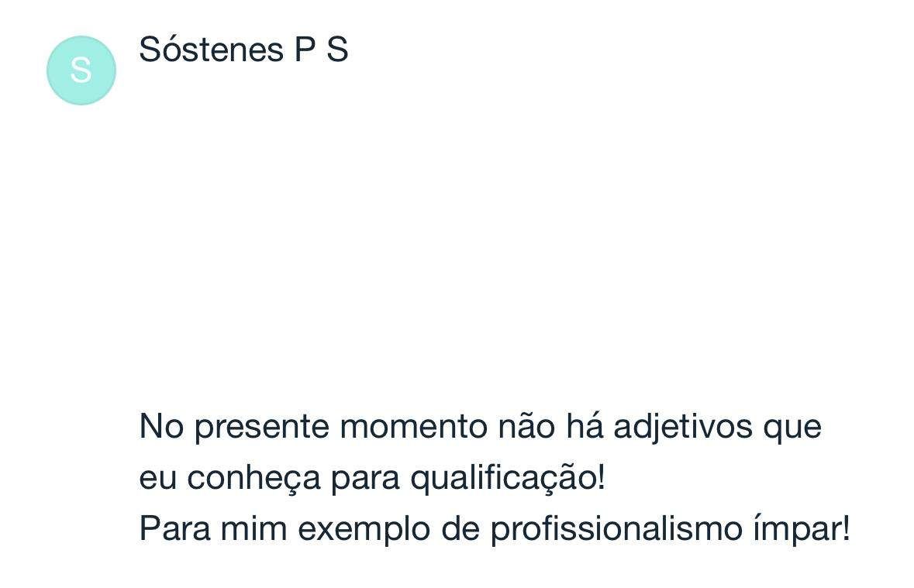Click the words não há in the review

click(x=550, y=427)
